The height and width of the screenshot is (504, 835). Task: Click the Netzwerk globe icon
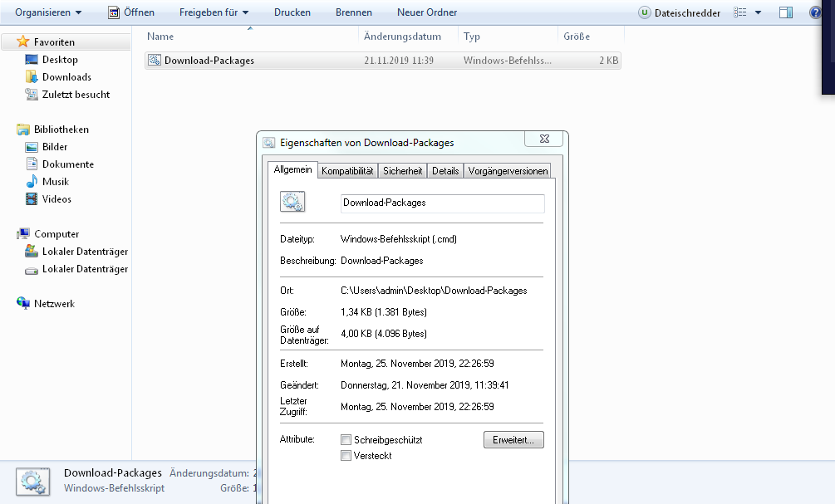tap(23, 303)
